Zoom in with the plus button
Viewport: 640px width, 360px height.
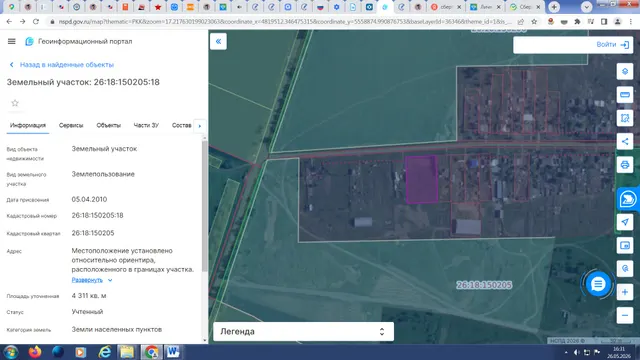click(x=624, y=292)
